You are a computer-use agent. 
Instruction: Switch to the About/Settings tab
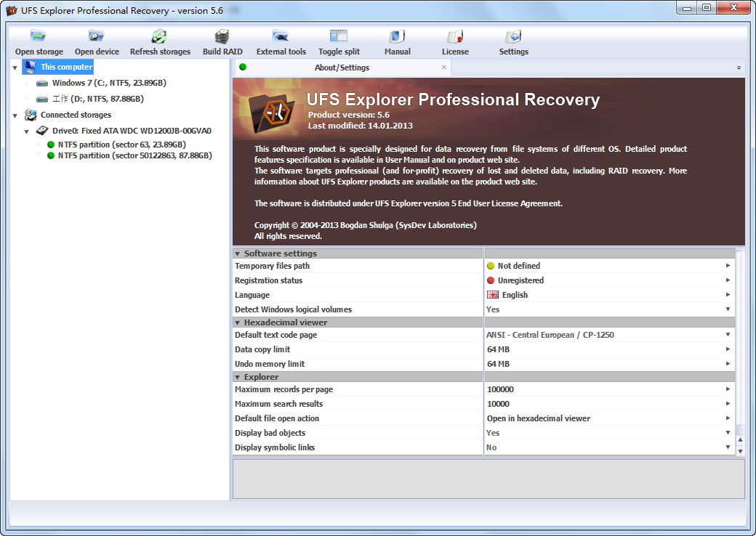342,68
